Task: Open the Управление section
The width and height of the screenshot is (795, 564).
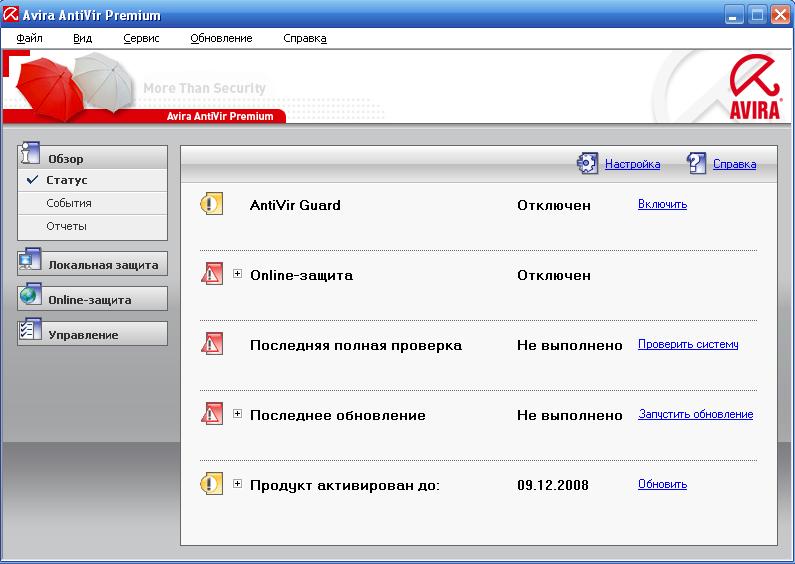Action: click(92, 334)
